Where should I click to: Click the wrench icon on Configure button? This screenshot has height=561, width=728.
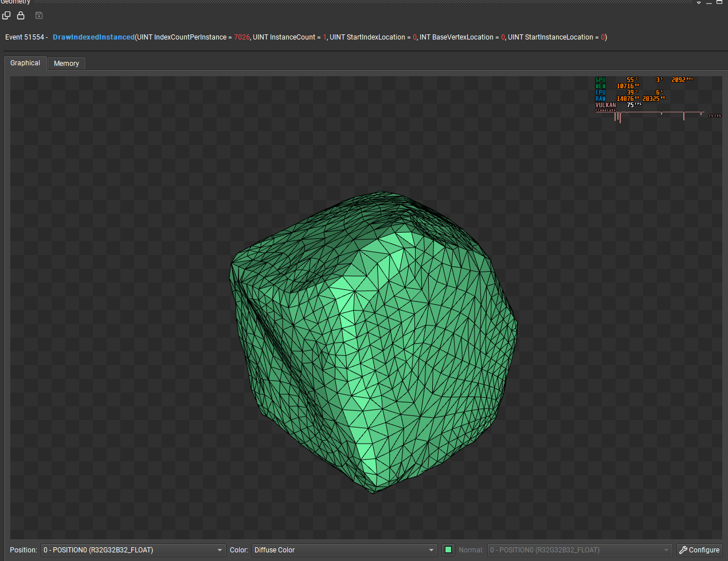pos(683,550)
